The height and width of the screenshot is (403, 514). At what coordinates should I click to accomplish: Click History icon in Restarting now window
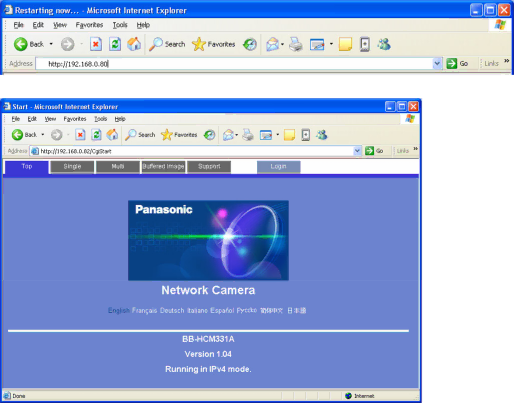click(x=250, y=44)
